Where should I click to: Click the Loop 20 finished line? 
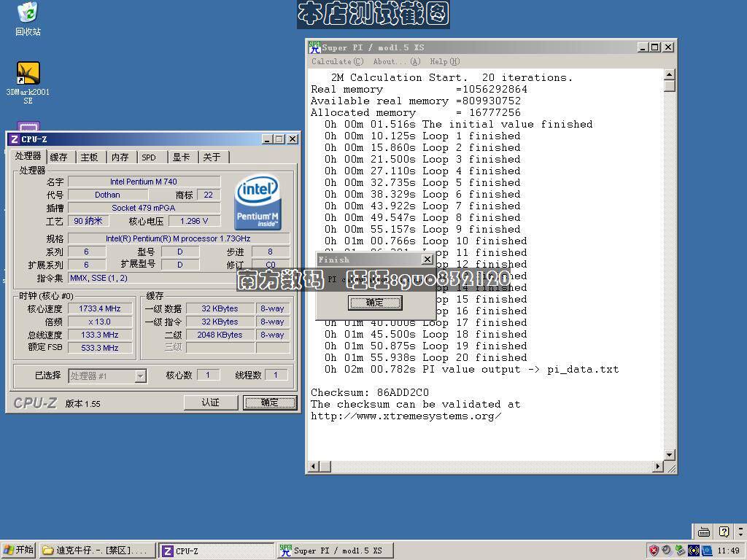pos(426,357)
